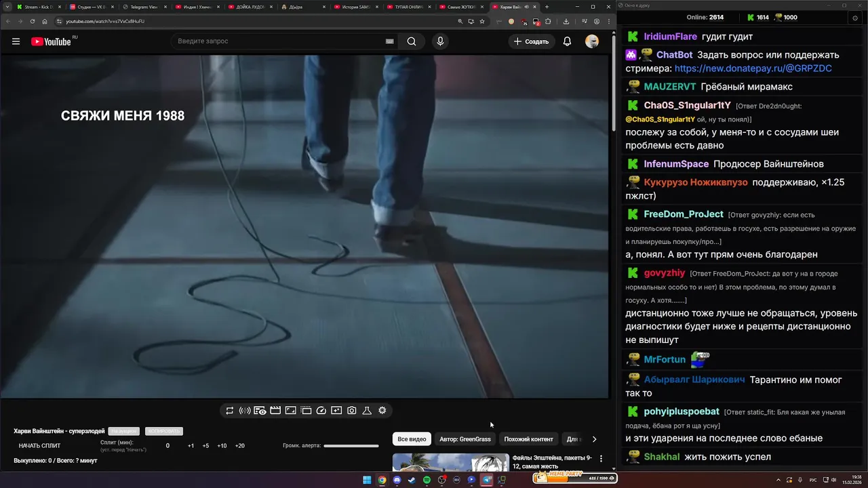Add +20 minutes to split

tap(239, 446)
